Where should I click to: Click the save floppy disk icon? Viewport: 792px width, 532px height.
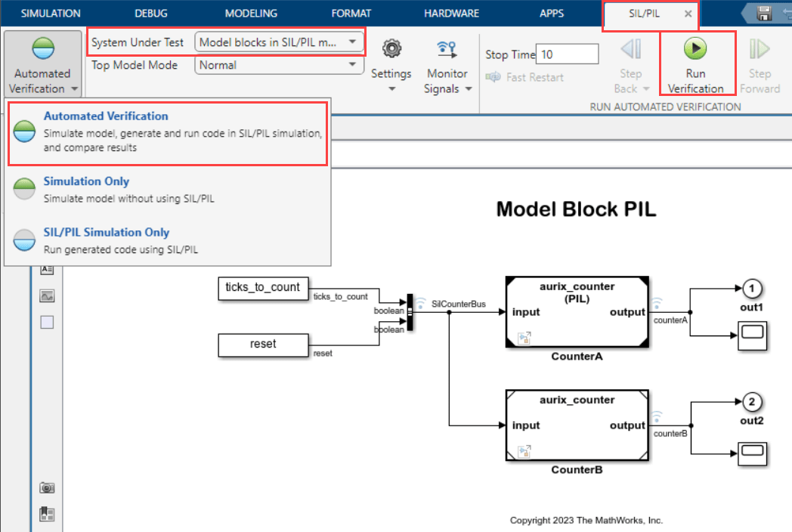(764, 13)
